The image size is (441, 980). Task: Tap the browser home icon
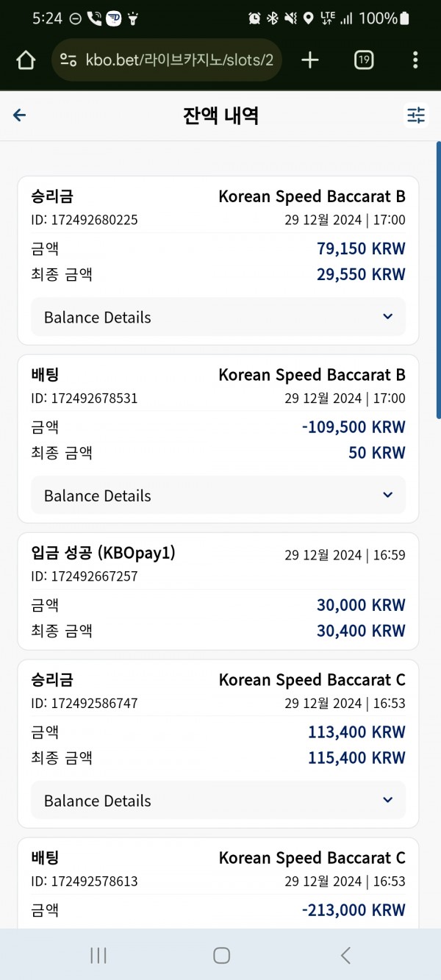(x=26, y=60)
